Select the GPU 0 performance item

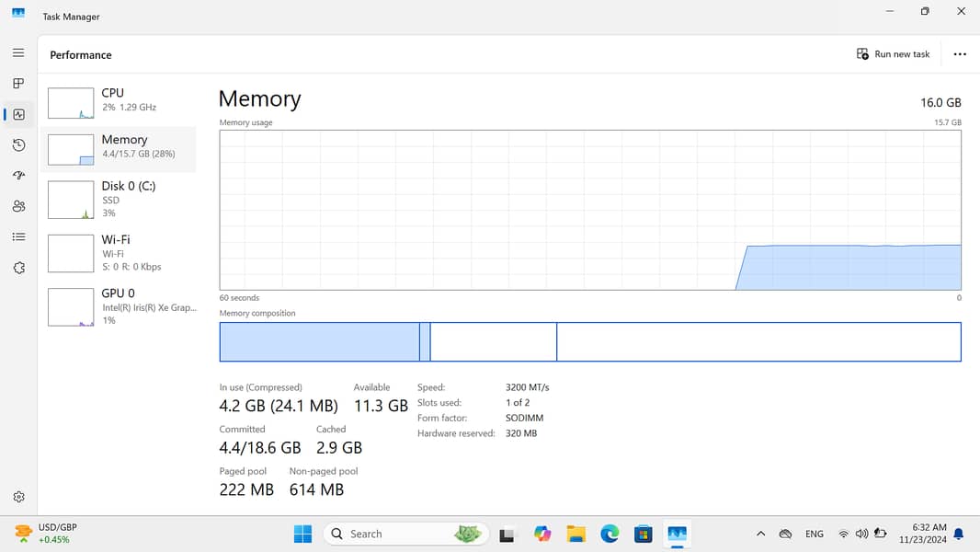[121, 306]
